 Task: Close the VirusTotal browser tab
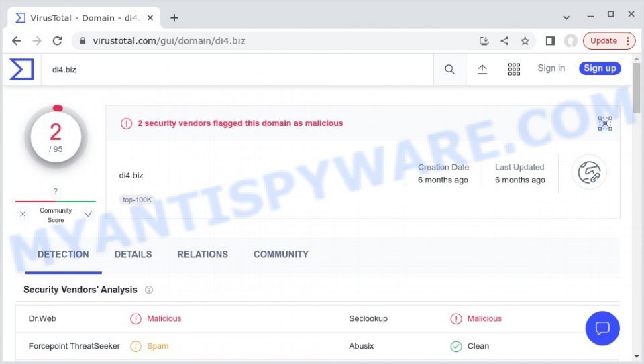[x=150, y=17]
